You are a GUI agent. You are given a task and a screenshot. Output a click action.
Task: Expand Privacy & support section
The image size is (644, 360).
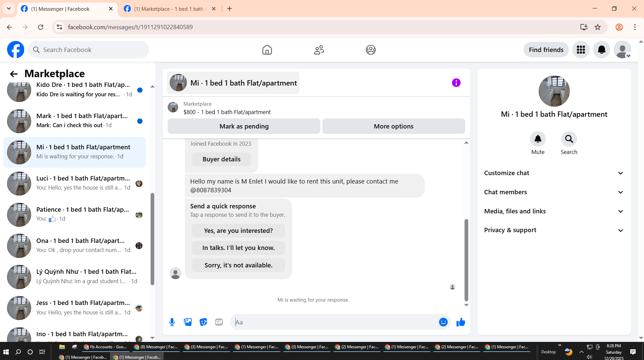pos(554,230)
